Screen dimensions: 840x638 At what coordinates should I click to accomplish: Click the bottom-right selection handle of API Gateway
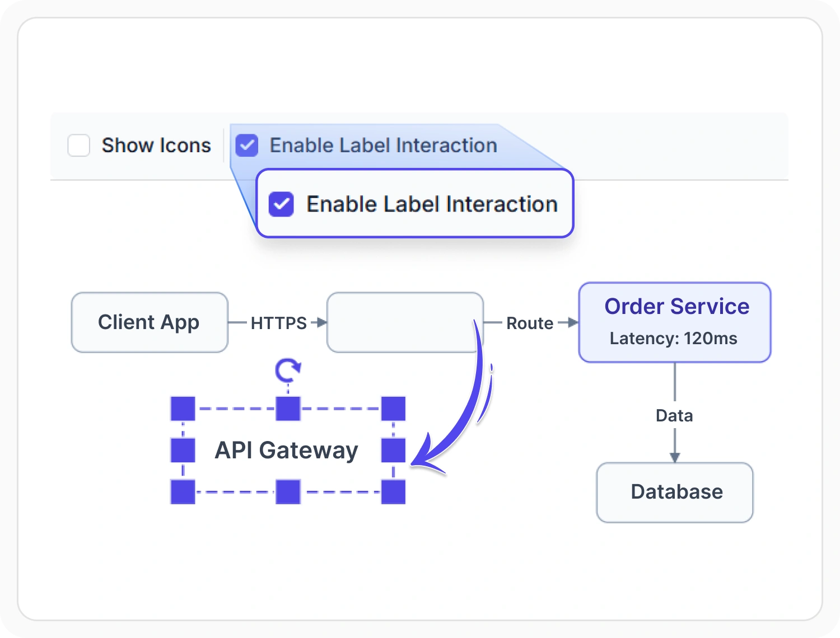(x=393, y=492)
